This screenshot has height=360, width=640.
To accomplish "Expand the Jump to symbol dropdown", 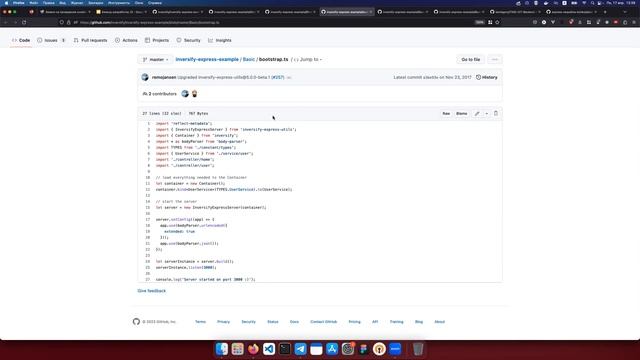I will point(308,60).
